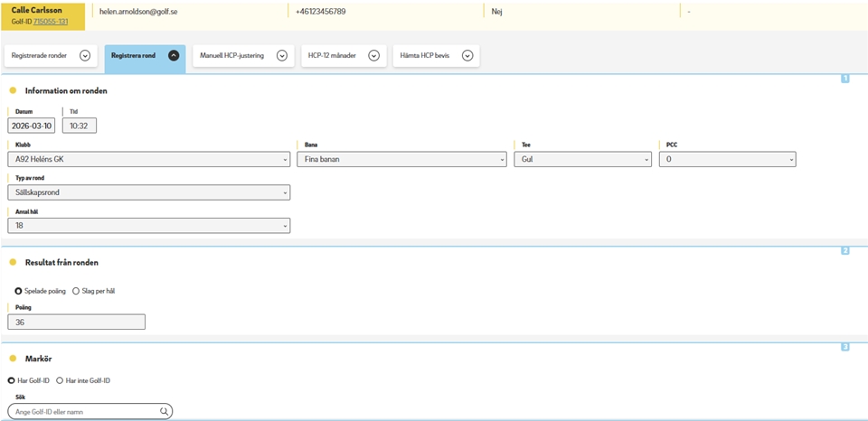Click the Datum field showing 2026-03-10
The height and width of the screenshot is (421, 868).
point(32,126)
